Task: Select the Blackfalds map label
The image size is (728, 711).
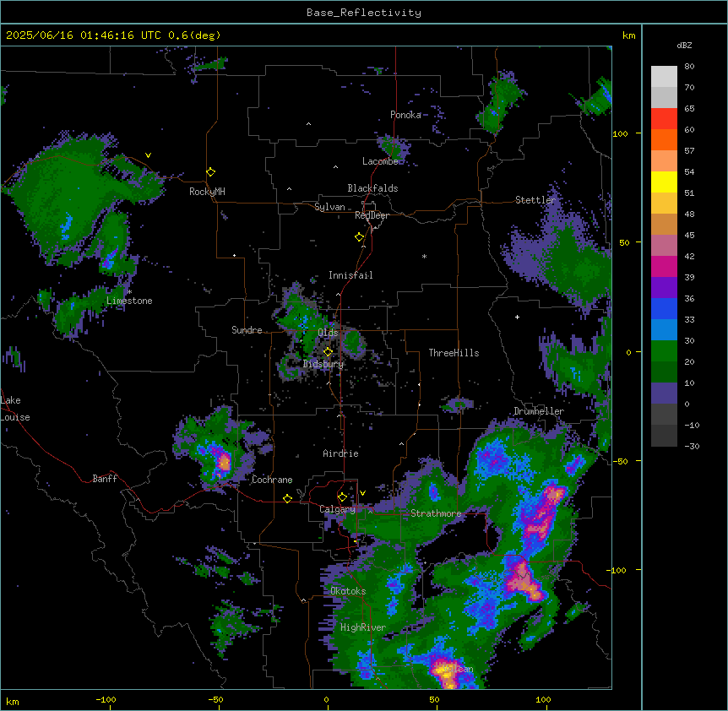Action: (x=372, y=188)
